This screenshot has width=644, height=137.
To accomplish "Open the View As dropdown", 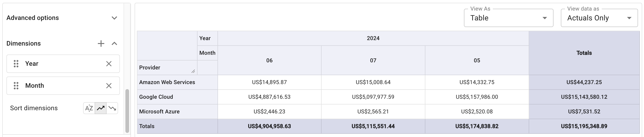I will click(x=508, y=18).
